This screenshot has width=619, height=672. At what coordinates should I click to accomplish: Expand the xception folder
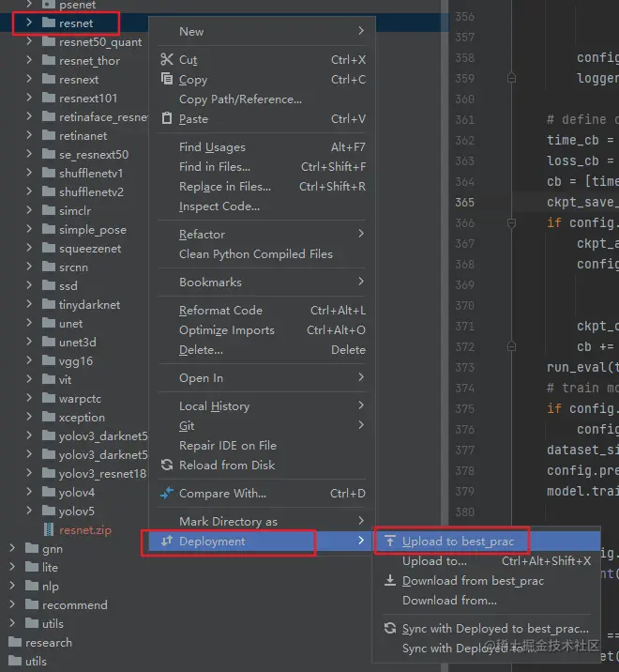tap(29, 417)
